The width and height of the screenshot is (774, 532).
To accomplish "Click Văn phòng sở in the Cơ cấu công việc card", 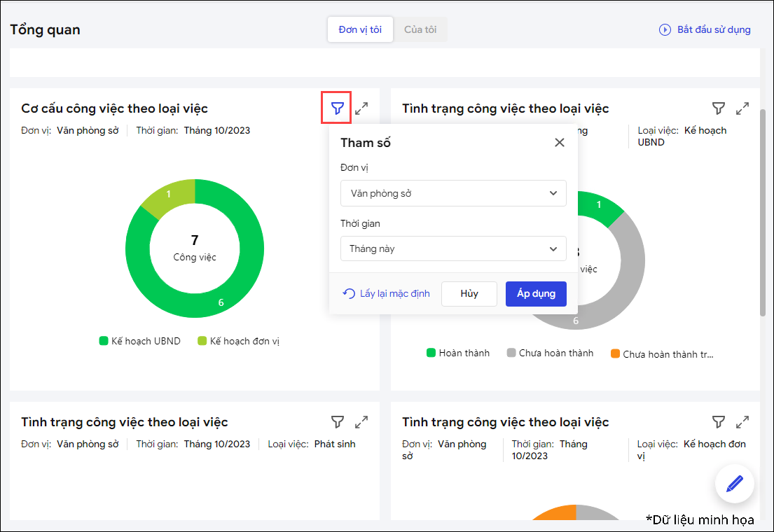I will point(88,130).
